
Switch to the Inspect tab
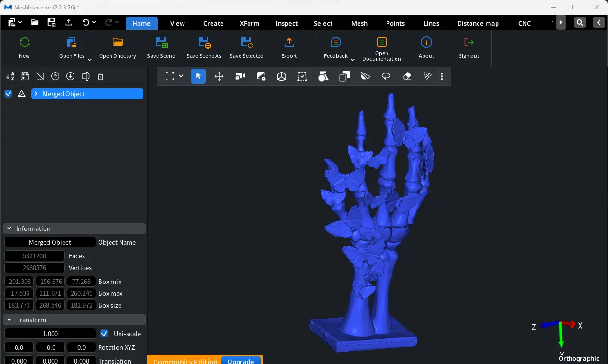(286, 23)
